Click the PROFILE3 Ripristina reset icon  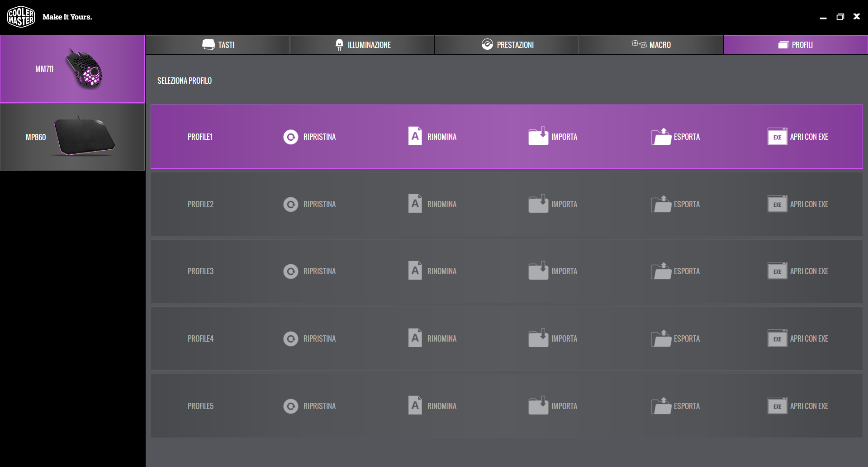point(291,272)
